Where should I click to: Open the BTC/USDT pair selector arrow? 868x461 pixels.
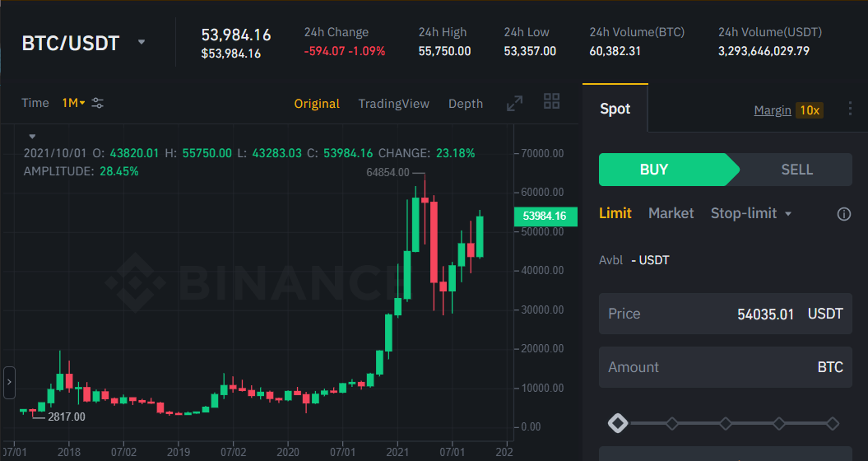click(142, 42)
